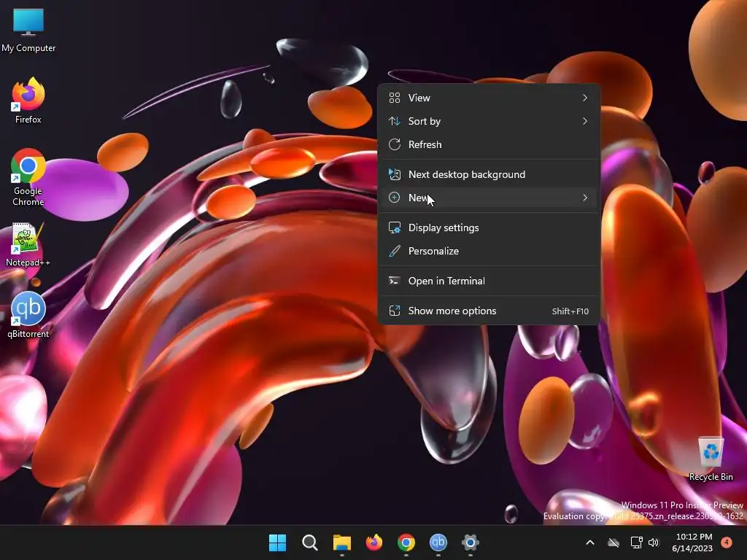Open File Explorer from the taskbar
Screen dimensions: 747x560
[341, 542]
